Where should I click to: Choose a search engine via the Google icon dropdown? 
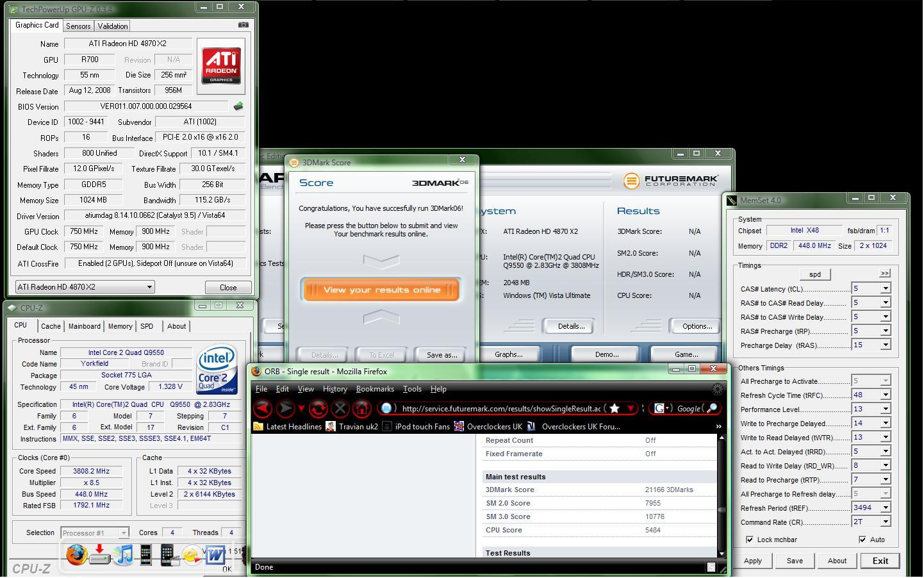pos(662,408)
